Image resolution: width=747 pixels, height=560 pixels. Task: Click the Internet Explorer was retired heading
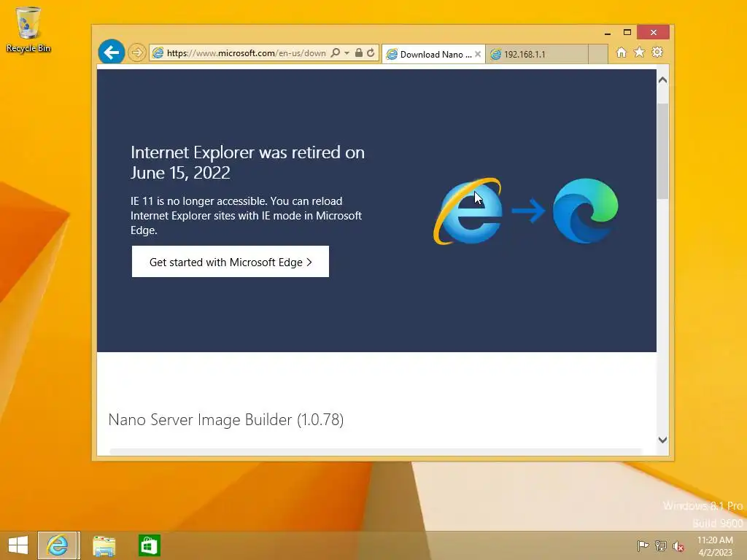point(248,163)
